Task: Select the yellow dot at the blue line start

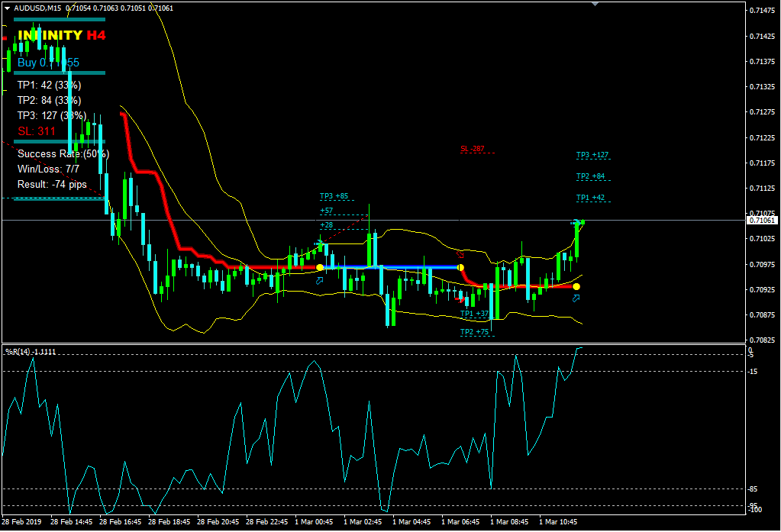Action: click(x=320, y=267)
